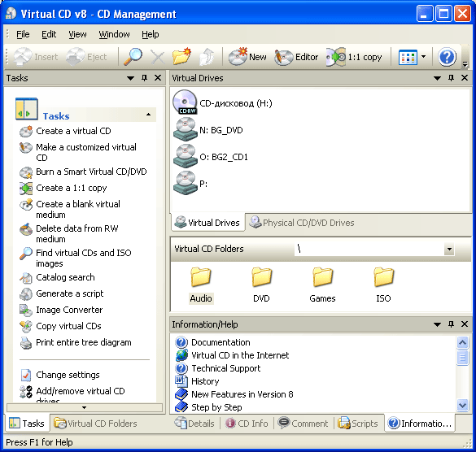Open the Window menu

[x=114, y=34]
